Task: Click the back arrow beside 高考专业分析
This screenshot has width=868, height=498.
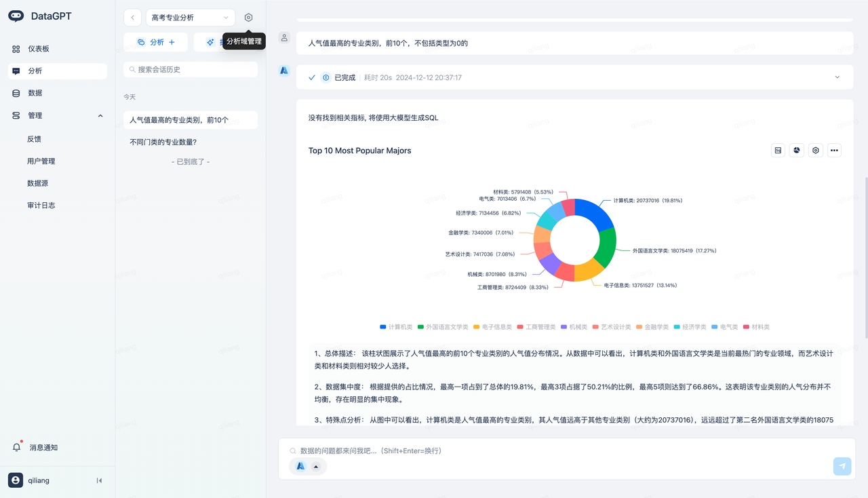Action: click(x=133, y=18)
